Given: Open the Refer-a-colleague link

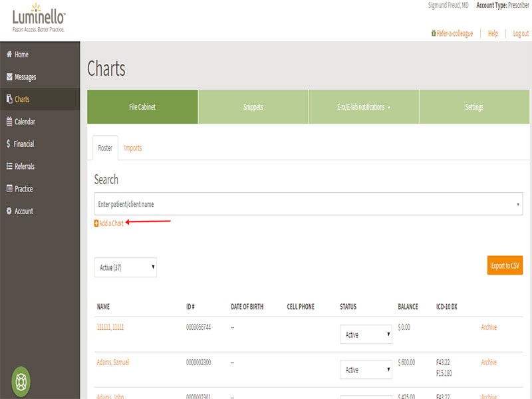Looking at the screenshot, I should click(455, 33).
